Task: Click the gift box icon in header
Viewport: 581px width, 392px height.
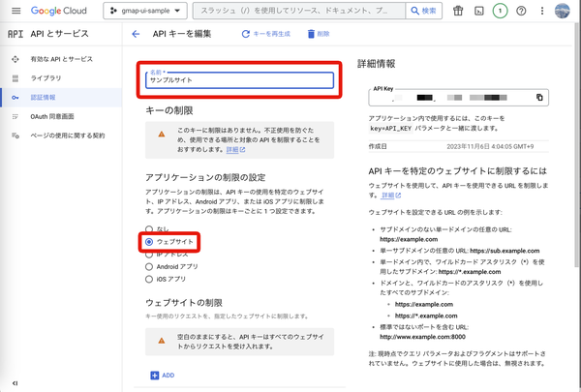Action: click(458, 11)
